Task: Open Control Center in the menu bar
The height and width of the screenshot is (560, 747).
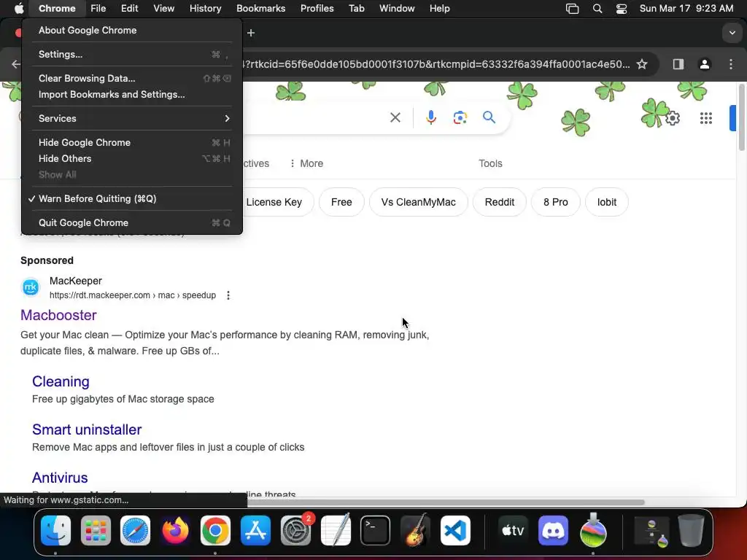Action: point(622,9)
